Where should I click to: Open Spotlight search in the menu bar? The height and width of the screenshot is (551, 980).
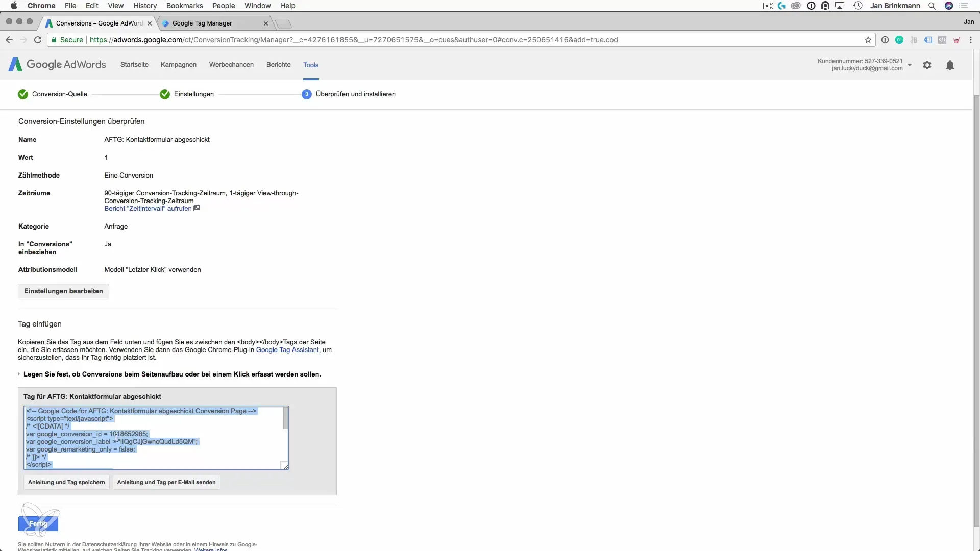(x=932, y=6)
